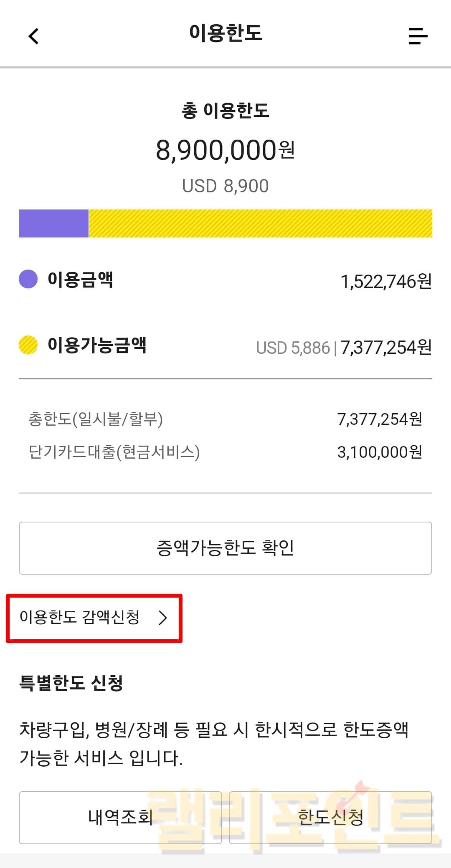Tap the USD 5,886 available amount
The height and width of the screenshot is (868, 451).
(293, 348)
